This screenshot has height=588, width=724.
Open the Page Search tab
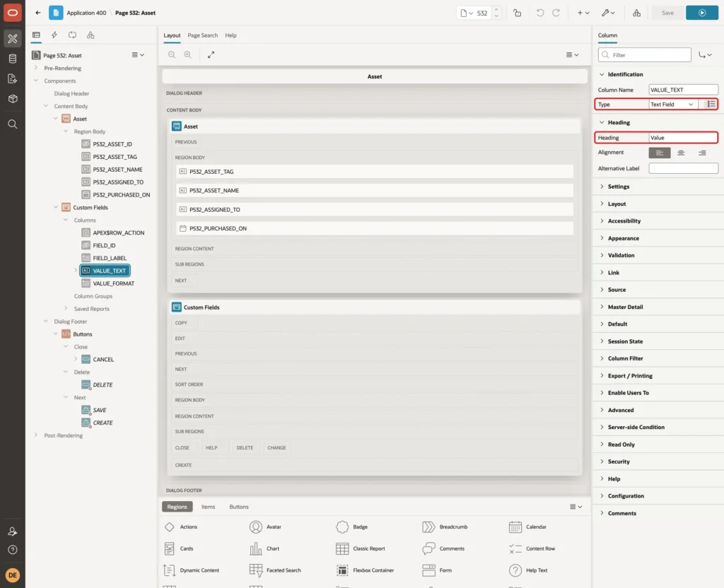click(x=203, y=35)
